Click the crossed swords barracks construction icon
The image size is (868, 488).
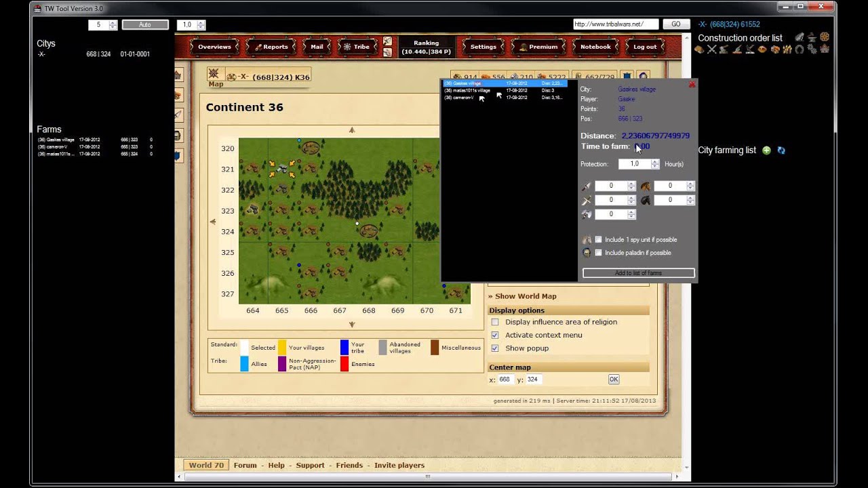pos(712,49)
